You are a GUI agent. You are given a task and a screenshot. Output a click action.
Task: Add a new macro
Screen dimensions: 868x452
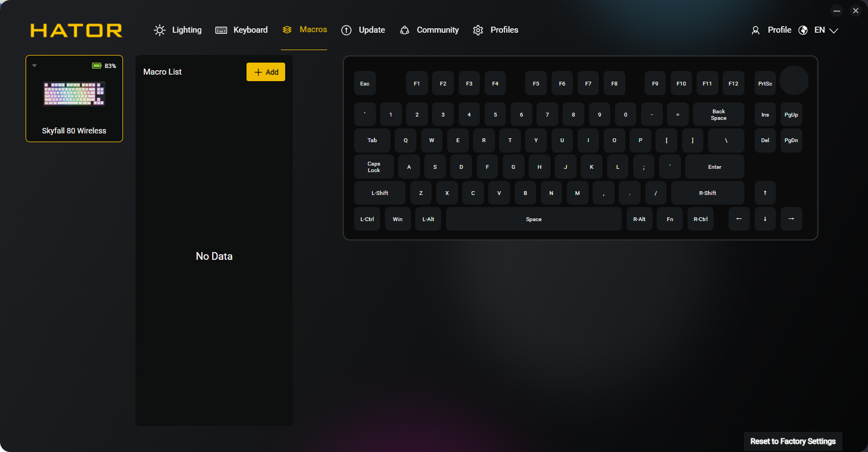pyautogui.click(x=266, y=72)
